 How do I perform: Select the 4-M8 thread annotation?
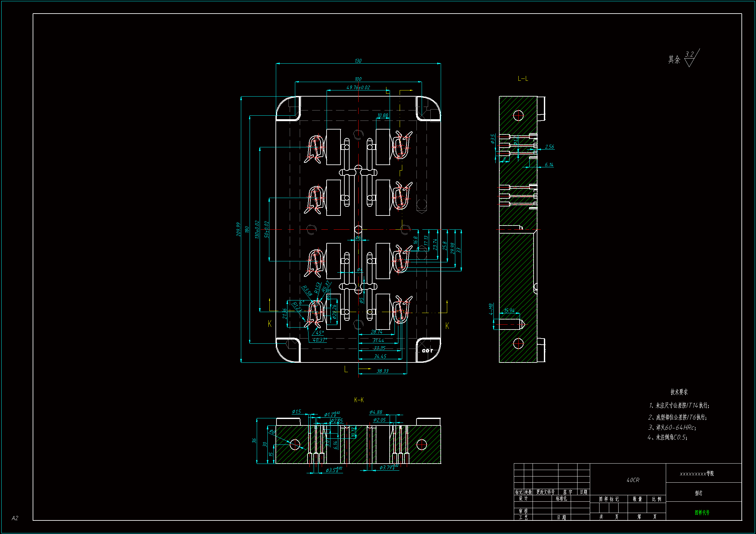(491, 309)
